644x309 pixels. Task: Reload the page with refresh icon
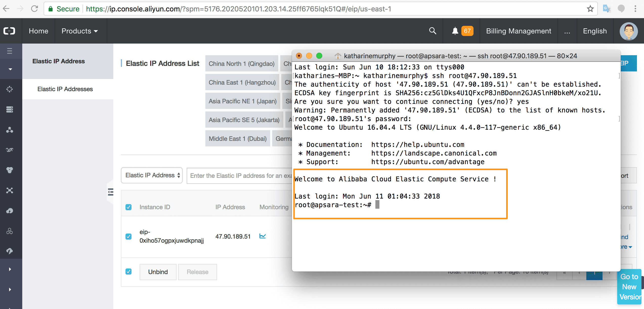[34, 9]
